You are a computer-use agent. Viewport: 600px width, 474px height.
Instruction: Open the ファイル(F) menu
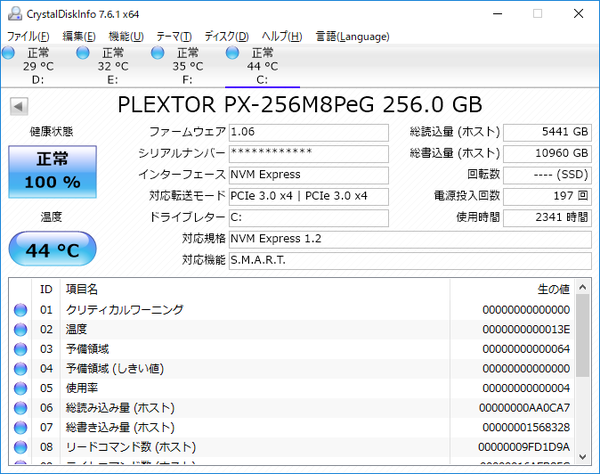28,36
